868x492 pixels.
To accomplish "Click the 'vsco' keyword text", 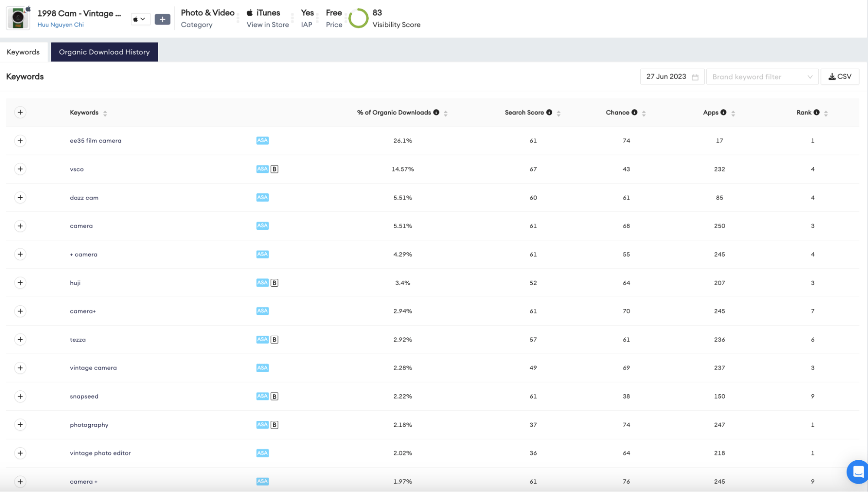I will (77, 169).
